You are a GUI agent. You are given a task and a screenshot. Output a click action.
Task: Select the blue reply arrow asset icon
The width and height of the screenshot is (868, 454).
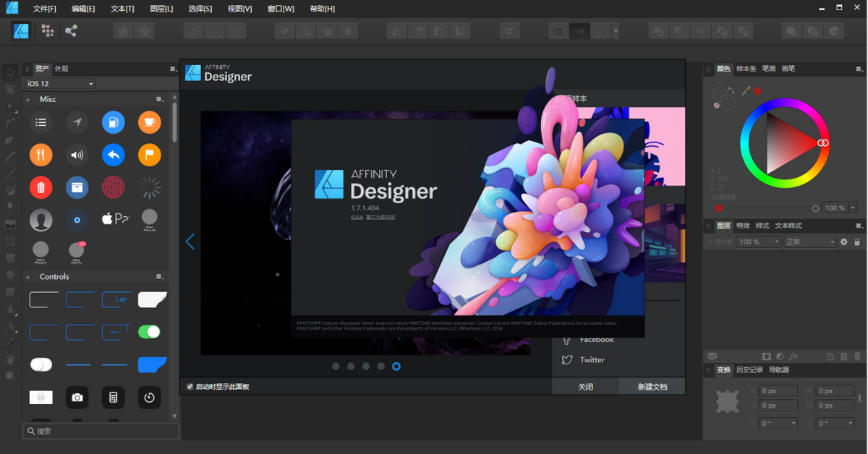click(x=114, y=155)
